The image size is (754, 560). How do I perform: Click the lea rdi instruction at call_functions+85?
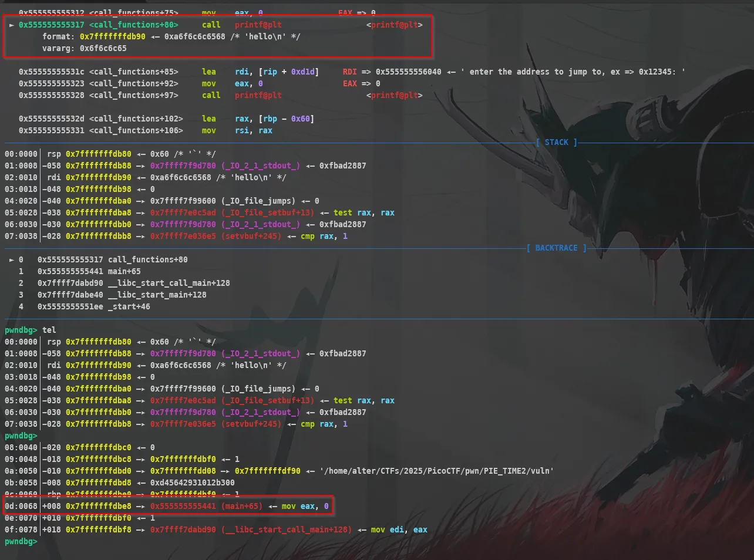coord(261,72)
